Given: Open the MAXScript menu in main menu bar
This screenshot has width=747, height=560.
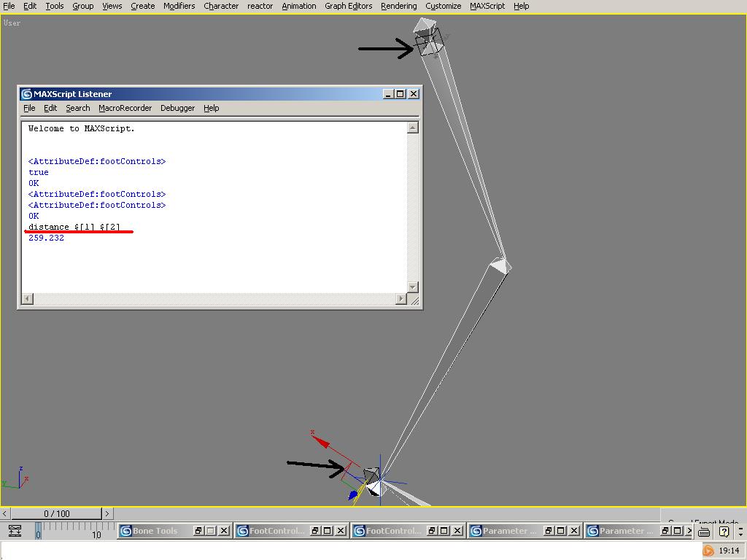Looking at the screenshot, I should pos(487,6).
